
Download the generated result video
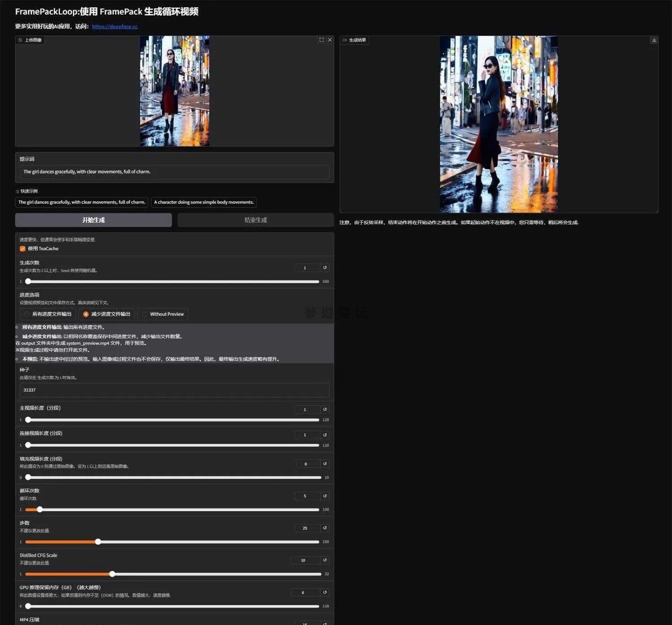click(x=654, y=40)
